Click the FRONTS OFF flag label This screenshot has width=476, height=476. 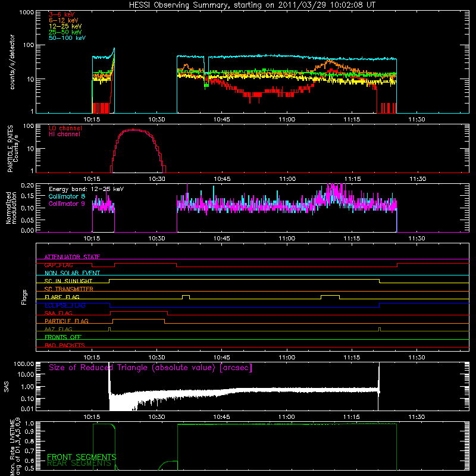pyautogui.click(x=63, y=337)
